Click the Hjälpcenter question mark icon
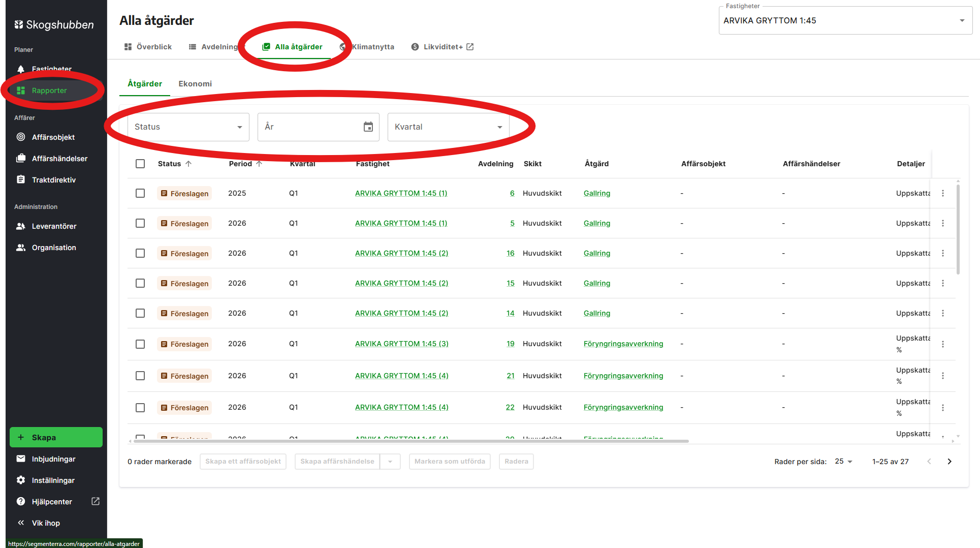The image size is (980, 548). [21, 502]
